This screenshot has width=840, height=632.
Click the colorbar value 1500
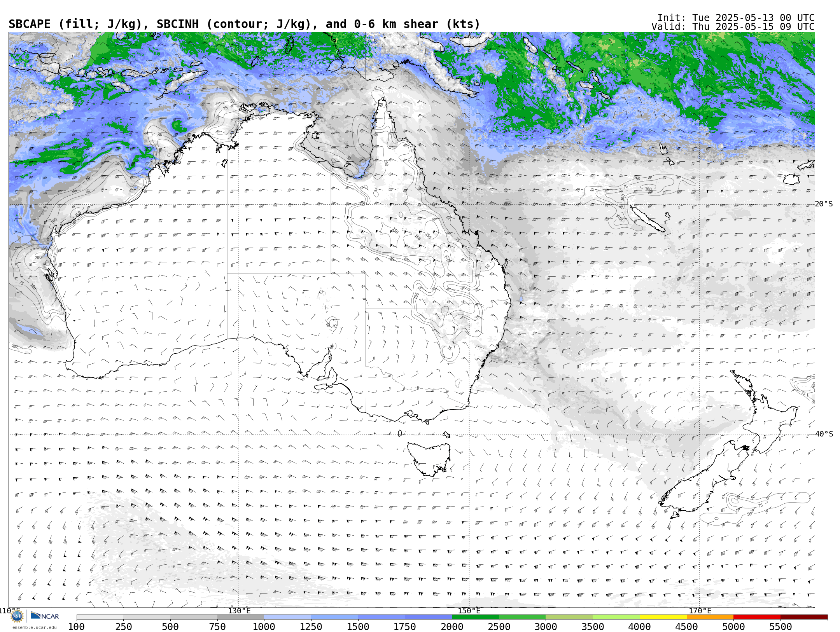[x=358, y=627]
